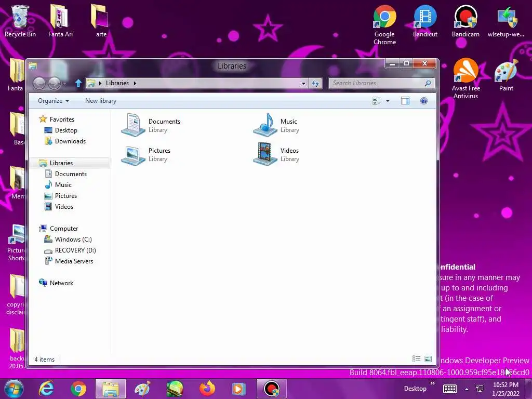The image size is (532, 399).
Task: Click Desktop toolbar label in taskbar
Action: point(415,389)
